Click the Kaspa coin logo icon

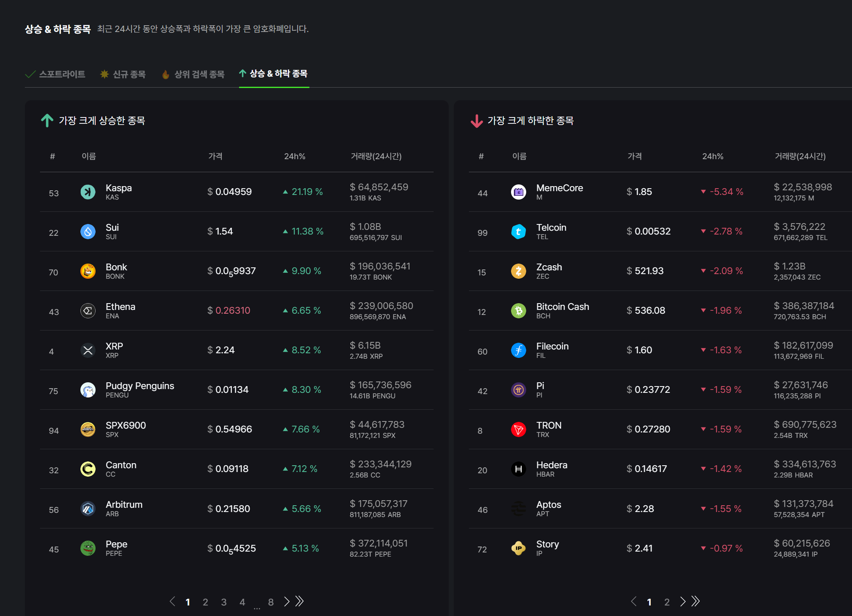(x=88, y=192)
